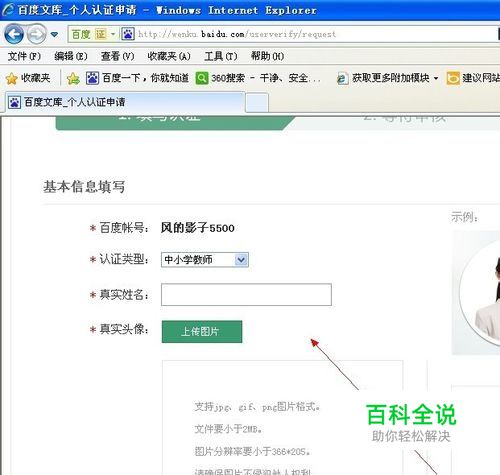The width and height of the screenshot is (500, 475).
Task: Open the 收藏夹(A) menu
Action: [169, 56]
